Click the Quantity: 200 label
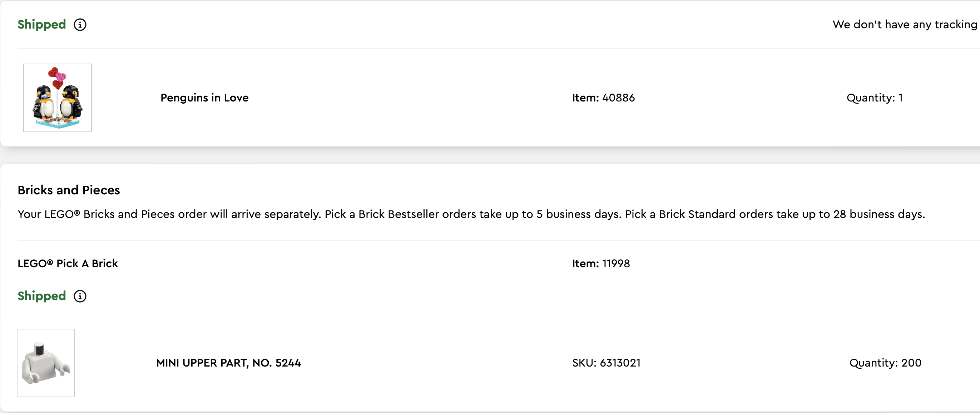Image resolution: width=980 pixels, height=413 pixels. point(885,363)
